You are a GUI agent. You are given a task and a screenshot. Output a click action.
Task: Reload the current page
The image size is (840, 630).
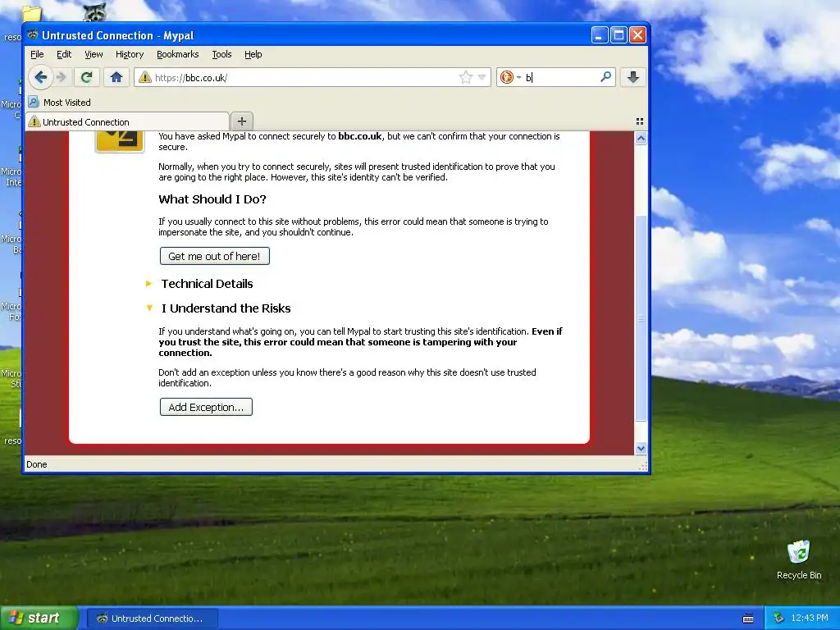[x=86, y=77]
